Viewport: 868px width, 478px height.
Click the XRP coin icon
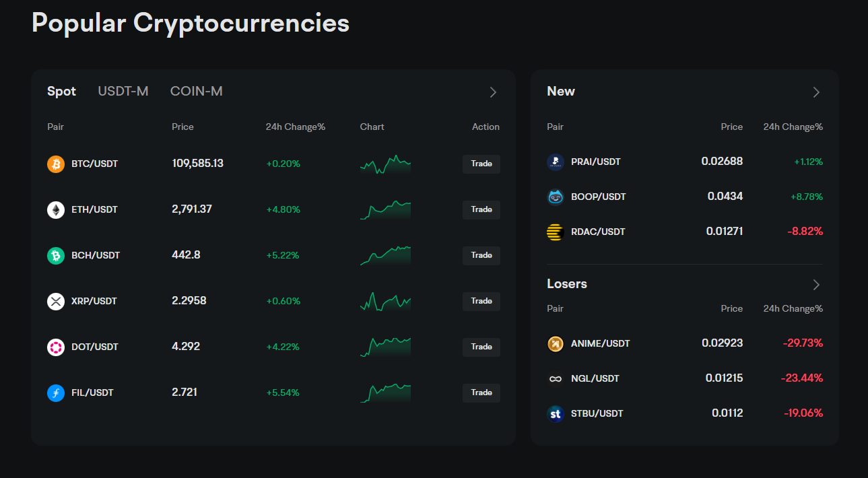(56, 301)
